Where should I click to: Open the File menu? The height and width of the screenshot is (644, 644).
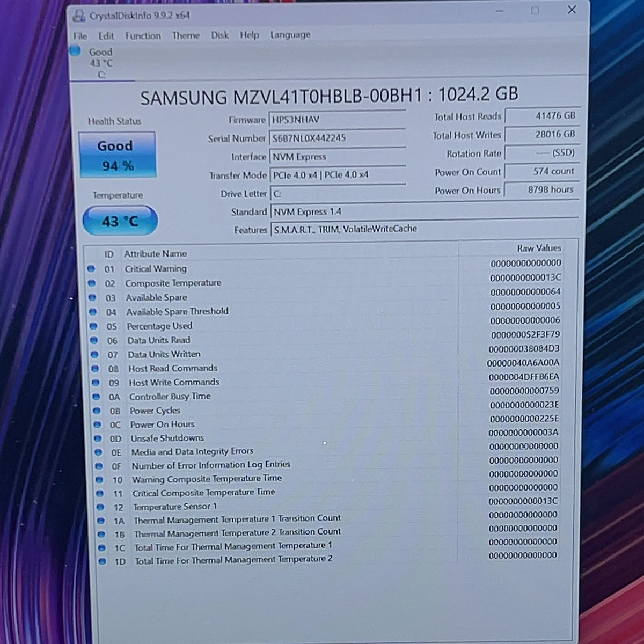click(x=80, y=36)
